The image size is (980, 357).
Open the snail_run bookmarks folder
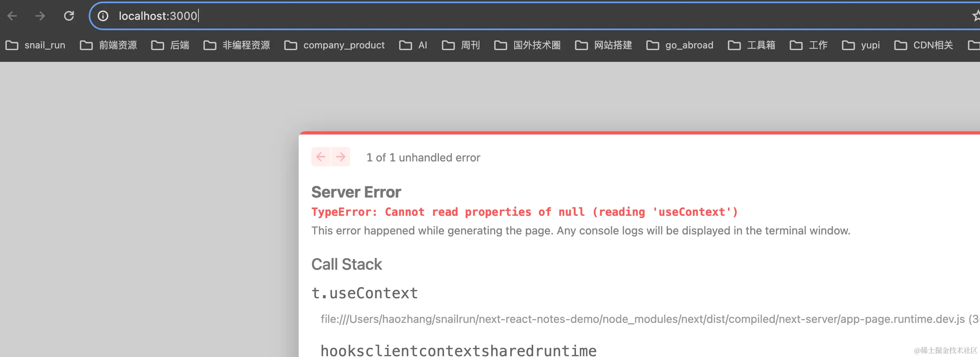pyautogui.click(x=35, y=45)
